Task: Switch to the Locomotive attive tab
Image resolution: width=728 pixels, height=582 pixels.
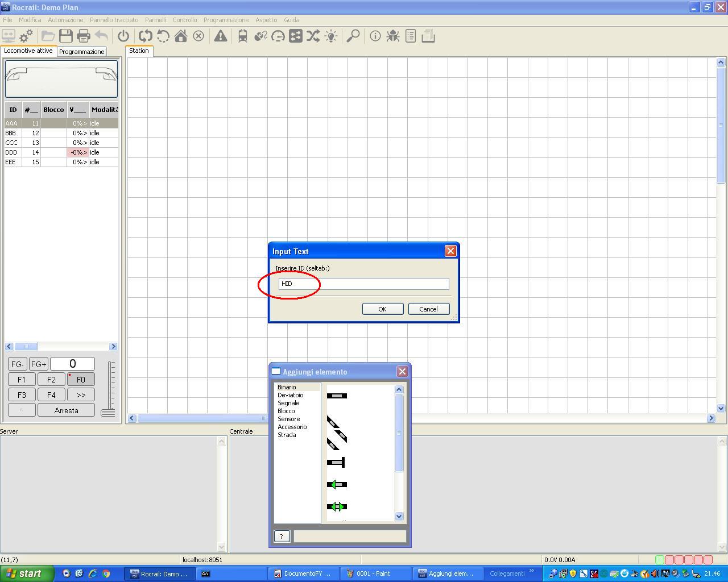Action: coord(28,51)
